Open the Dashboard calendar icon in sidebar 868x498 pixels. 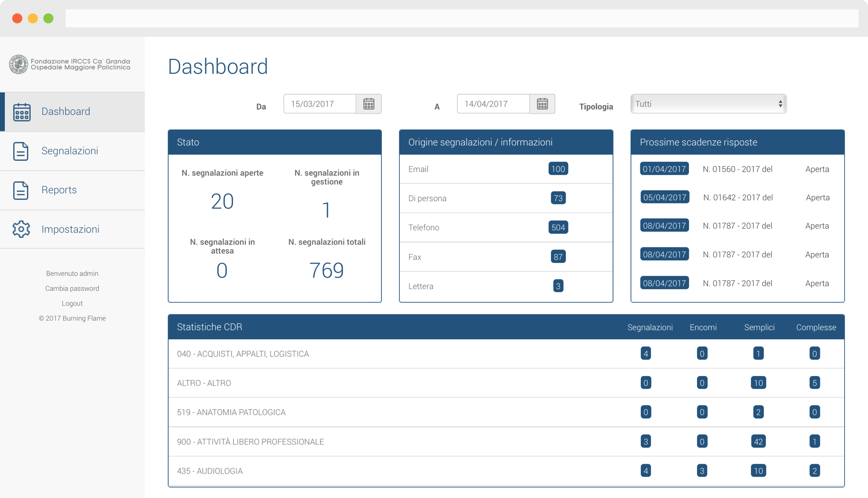21,112
